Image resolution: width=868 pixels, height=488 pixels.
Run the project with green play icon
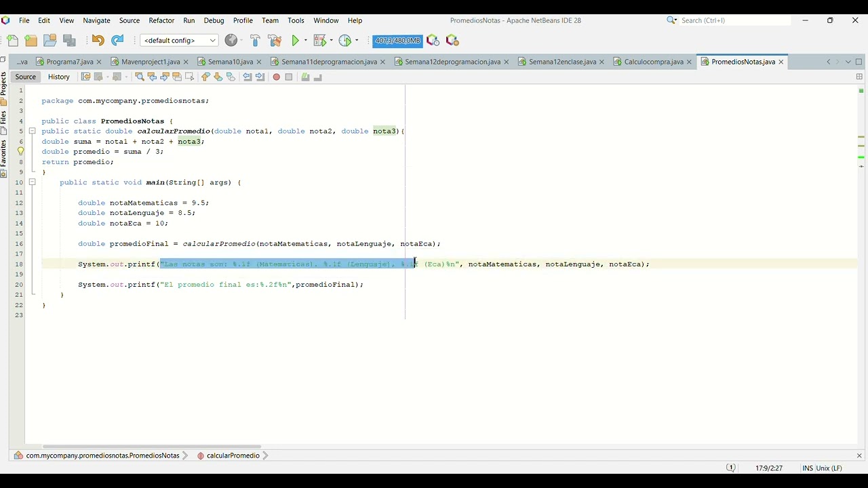click(x=296, y=41)
